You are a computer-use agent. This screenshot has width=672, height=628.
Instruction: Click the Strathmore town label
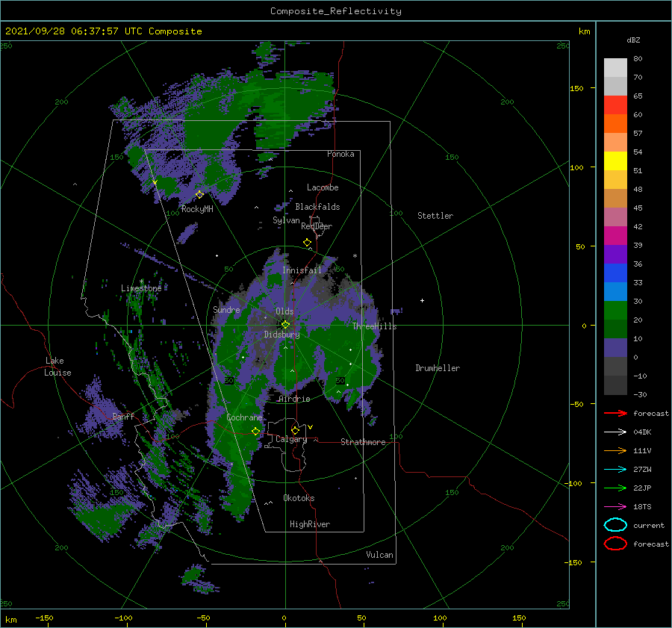point(363,442)
